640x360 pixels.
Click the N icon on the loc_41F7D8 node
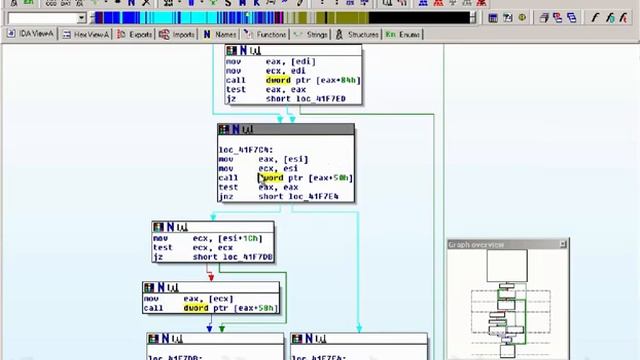[x=165, y=338]
